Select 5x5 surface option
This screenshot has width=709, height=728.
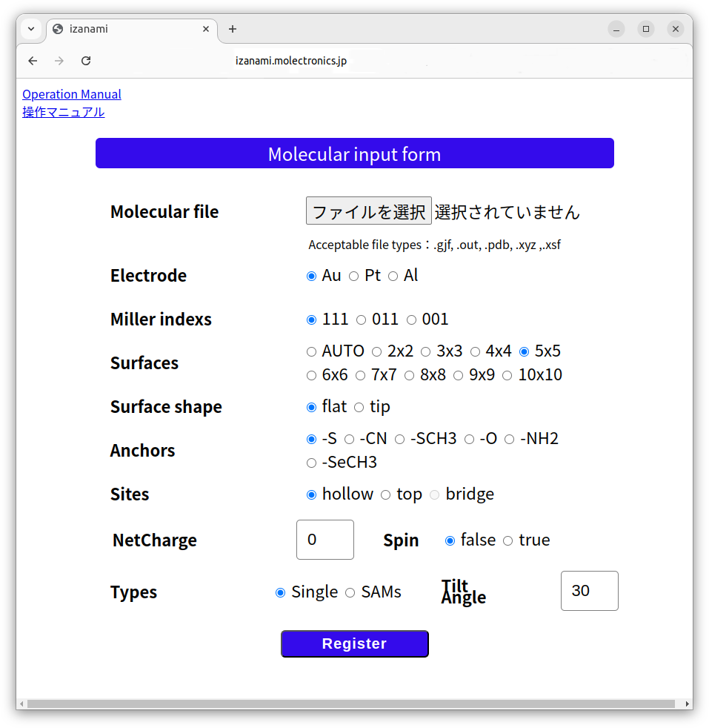tap(525, 352)
